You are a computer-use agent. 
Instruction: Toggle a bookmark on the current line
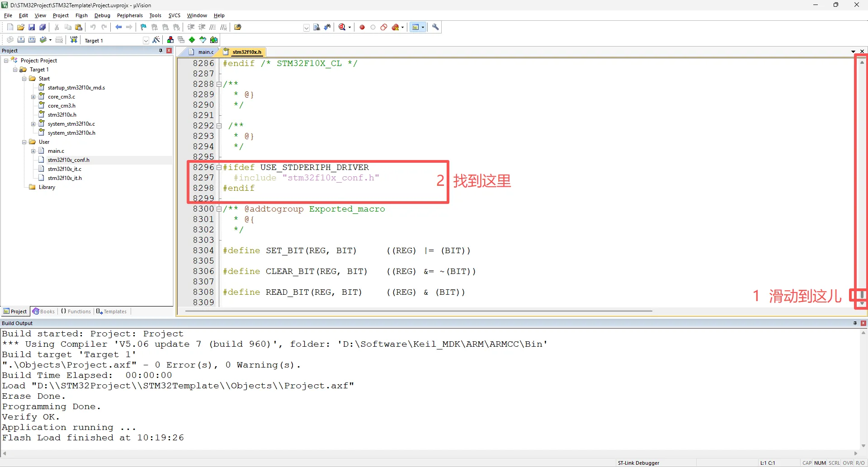point(143,27)
